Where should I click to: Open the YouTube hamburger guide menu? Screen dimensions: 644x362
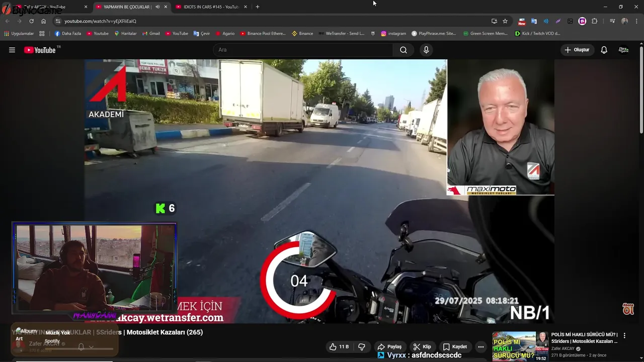pyautogui.click(x=12, y=50)
